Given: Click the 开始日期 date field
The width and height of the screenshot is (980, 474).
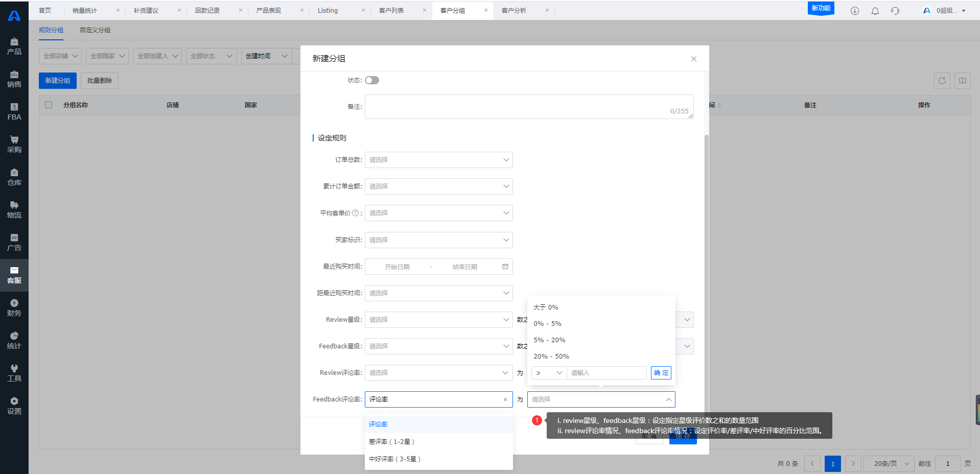Looking at the screenshot, I should pos(397,267).
